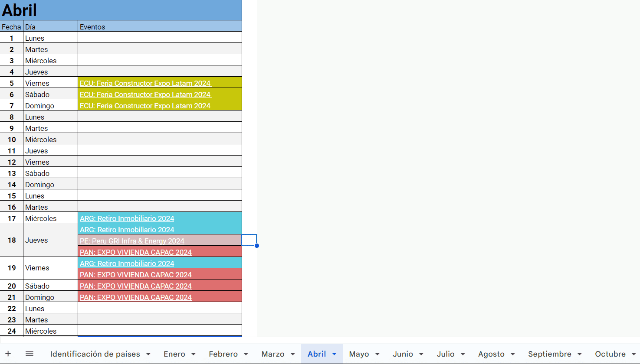640x364 pixels.
Task: Switch to the Agosto sheet
Action: coord(492,354)
